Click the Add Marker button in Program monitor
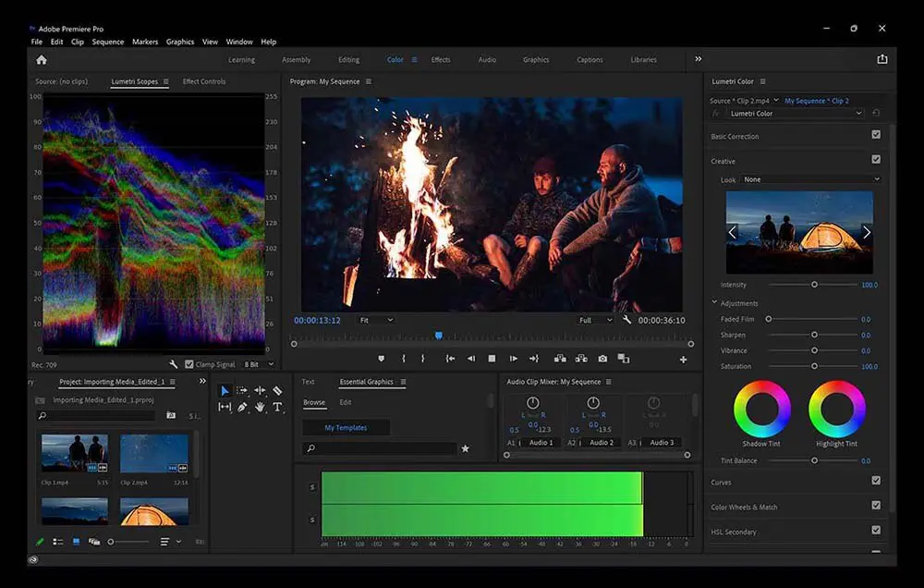 pos(382,359)
